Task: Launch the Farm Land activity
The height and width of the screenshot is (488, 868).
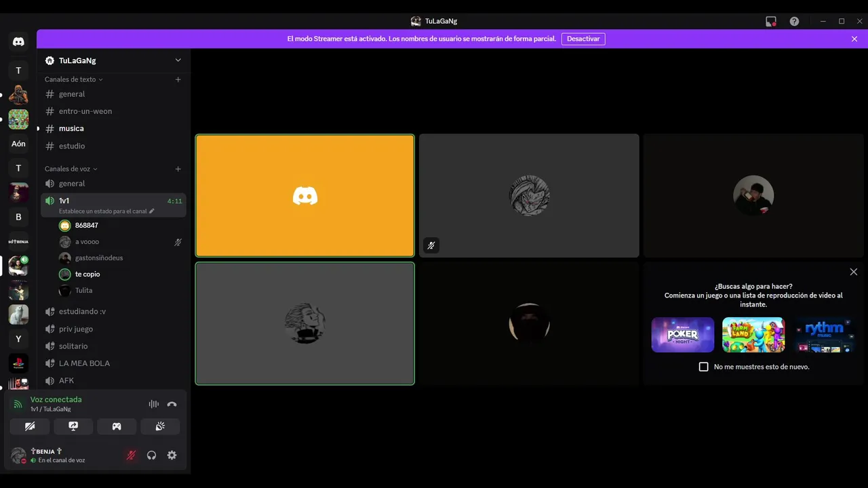Action: (x=753, y=335)
